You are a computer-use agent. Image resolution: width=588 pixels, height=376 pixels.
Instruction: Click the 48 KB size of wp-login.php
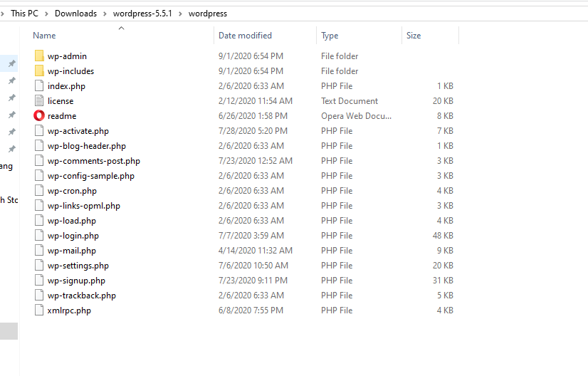(443, 236)
